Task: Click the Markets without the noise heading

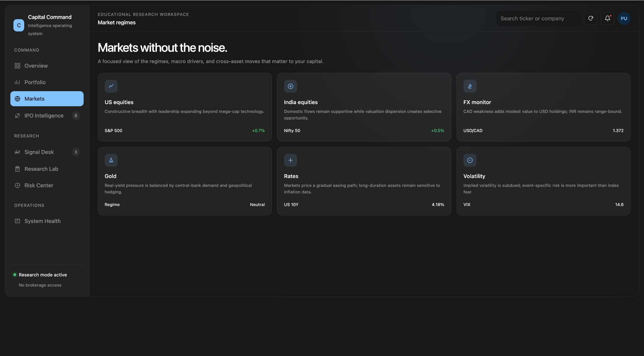Action: [162, 48]
